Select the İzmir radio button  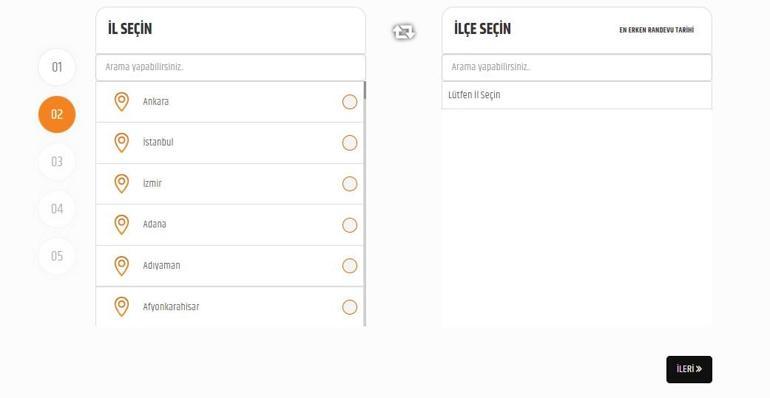350,184
